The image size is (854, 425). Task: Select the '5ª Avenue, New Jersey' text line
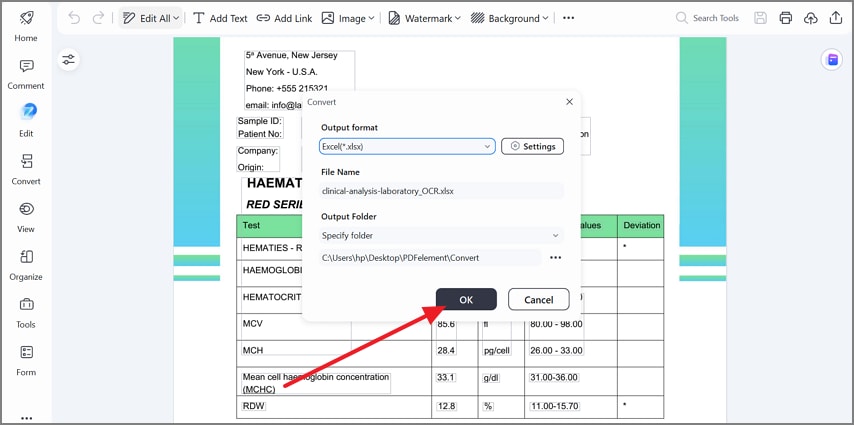pyautogui.click(x=291, y=55)
